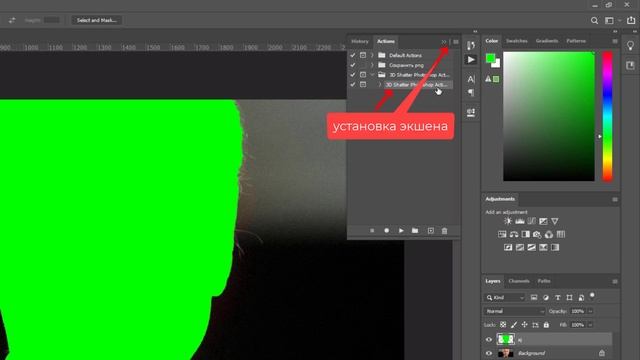Viewport: 640px width, 360px height.
Task: Open the Layers panel menu
Action: [615, 281]
